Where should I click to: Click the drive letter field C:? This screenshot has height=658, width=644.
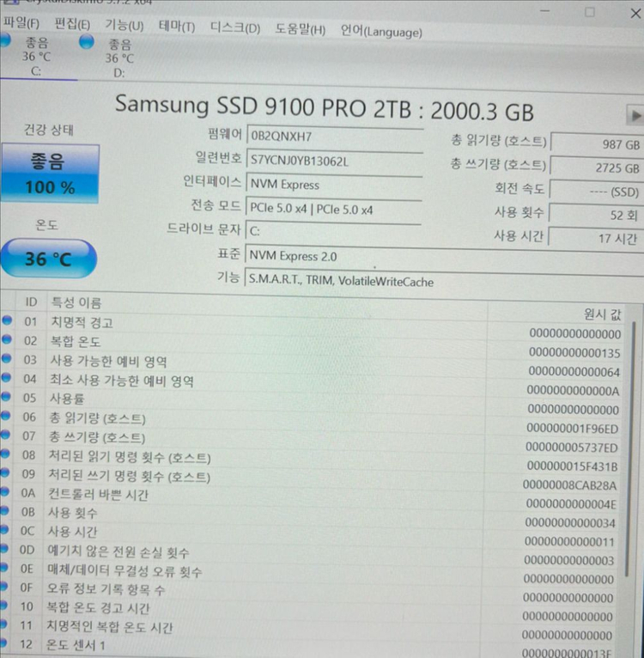pos(333,232)
